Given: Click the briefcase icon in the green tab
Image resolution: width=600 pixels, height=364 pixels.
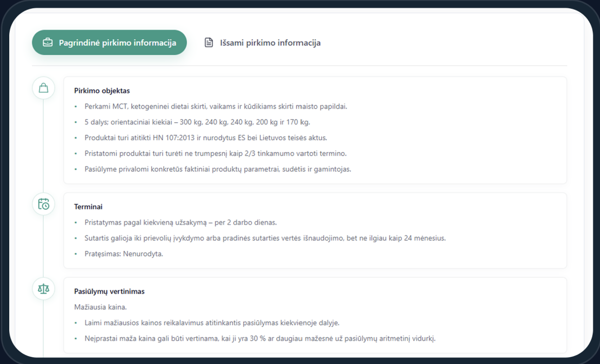Looking at the screenshot, I should (47, 43).
